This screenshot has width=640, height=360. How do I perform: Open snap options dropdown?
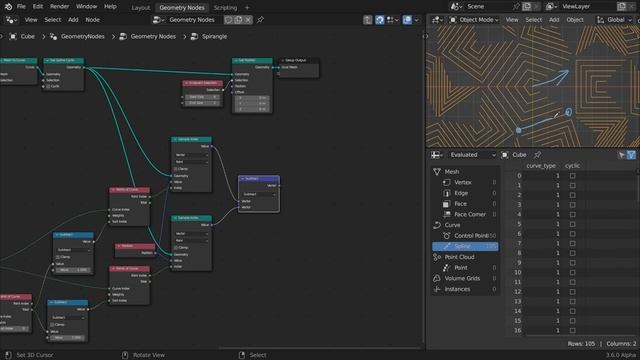(x=392, y=20)
